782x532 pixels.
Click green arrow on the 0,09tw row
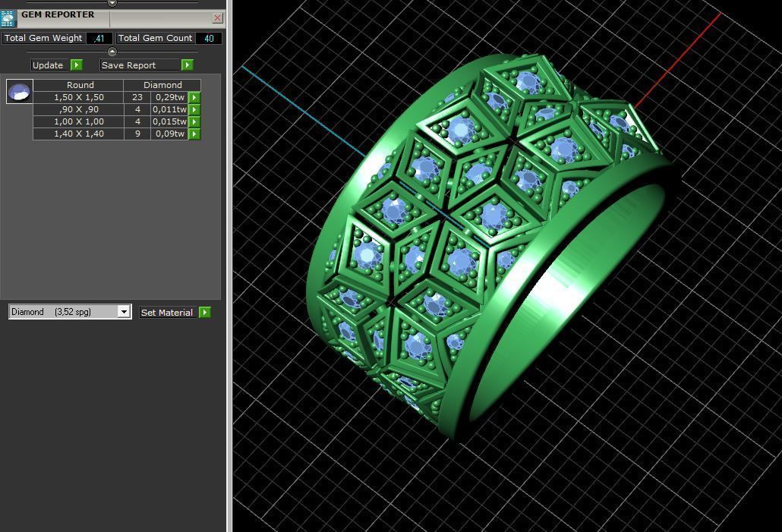[194, 134]
